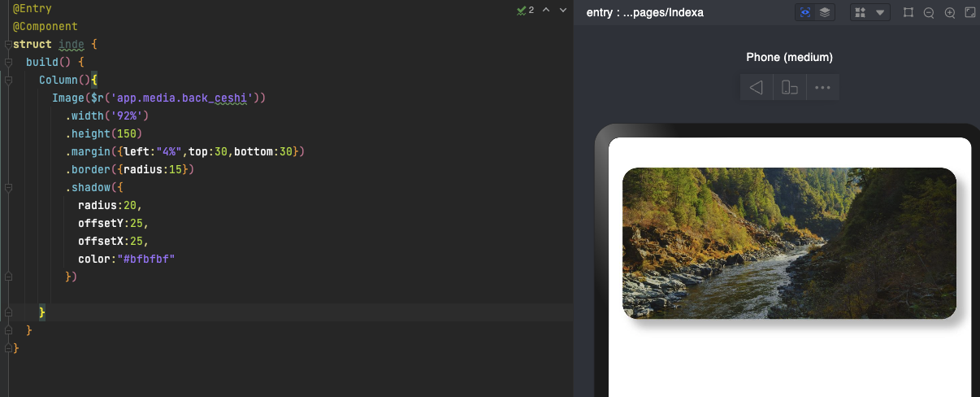Go to previous highlighted problem arrow

(x=546, y=10)
